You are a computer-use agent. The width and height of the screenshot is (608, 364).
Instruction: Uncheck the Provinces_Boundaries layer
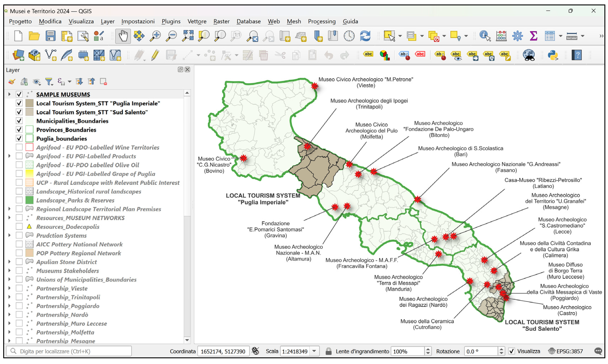[x=19, y=129]
